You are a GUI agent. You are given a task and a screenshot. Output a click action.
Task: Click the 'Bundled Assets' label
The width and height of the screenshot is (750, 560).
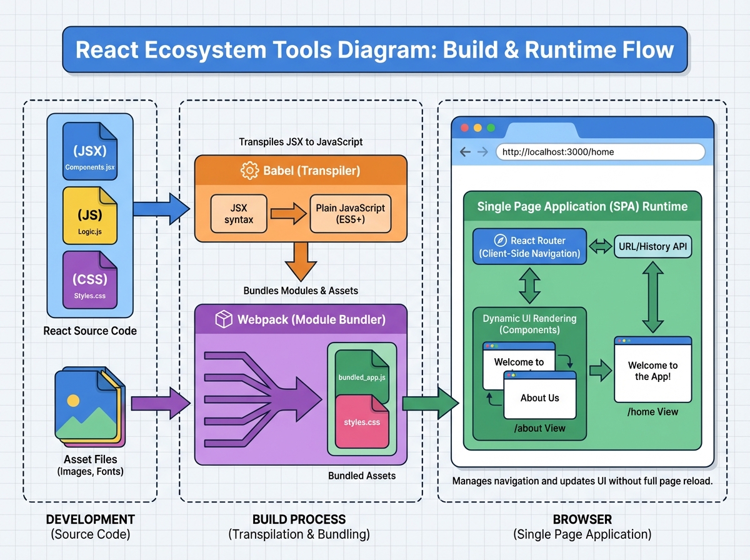click(362, 476)
